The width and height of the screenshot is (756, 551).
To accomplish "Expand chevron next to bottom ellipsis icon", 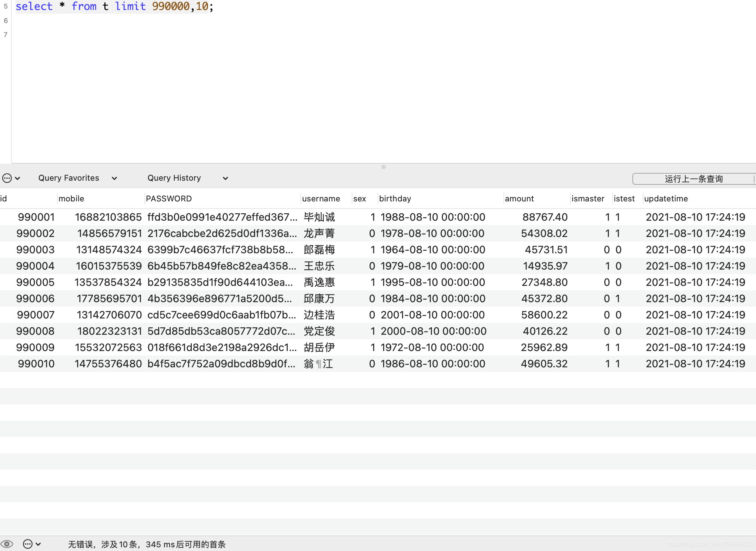I will click(x=38, y=544).
